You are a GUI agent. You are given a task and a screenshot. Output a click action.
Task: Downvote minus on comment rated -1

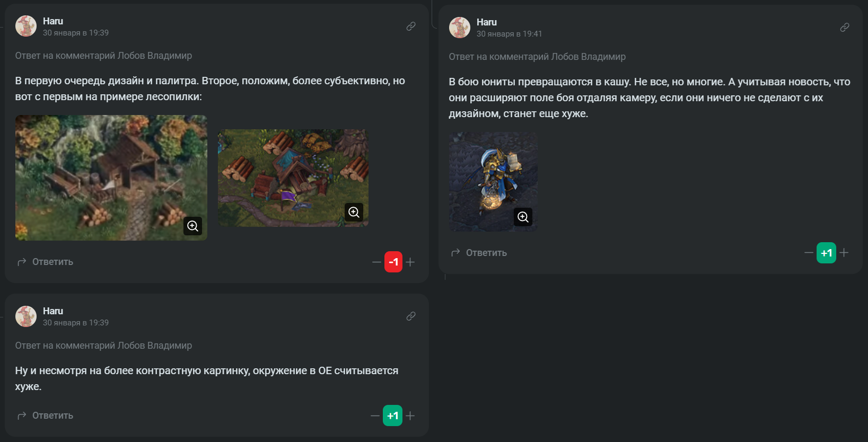click(x=376, y=262)
